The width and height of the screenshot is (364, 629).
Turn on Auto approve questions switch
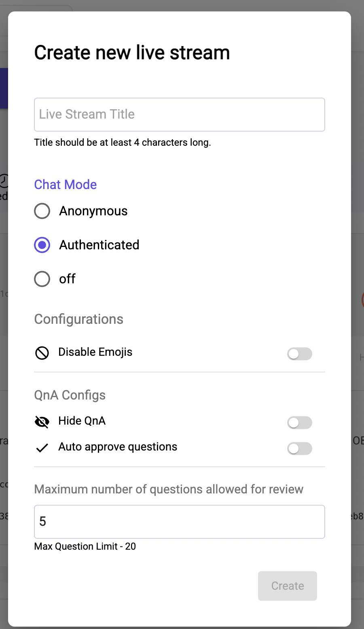point(300,448)
